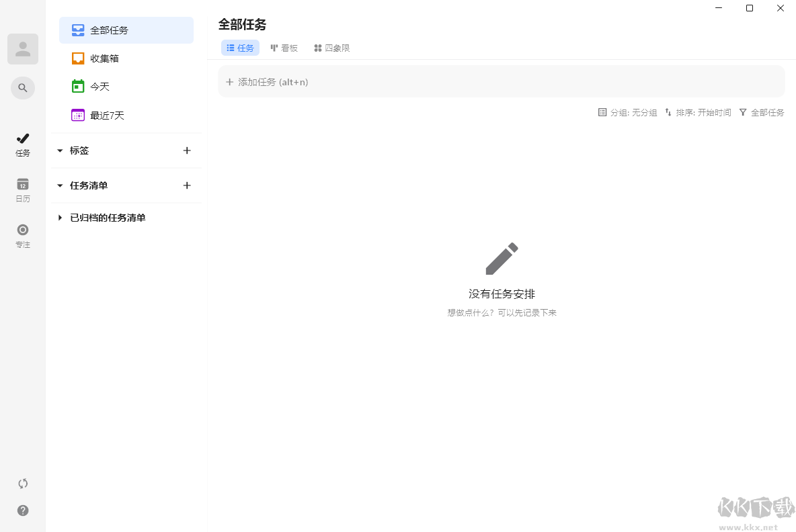
Task: Expand 已归档的任务清单
Action: click(x=60, y=218)
